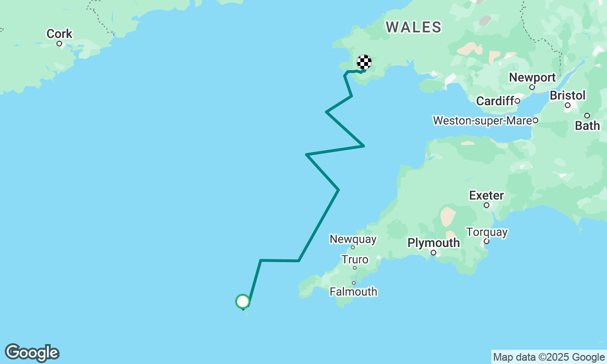Click the Map data ©2025 Google text

click(549, 357)
